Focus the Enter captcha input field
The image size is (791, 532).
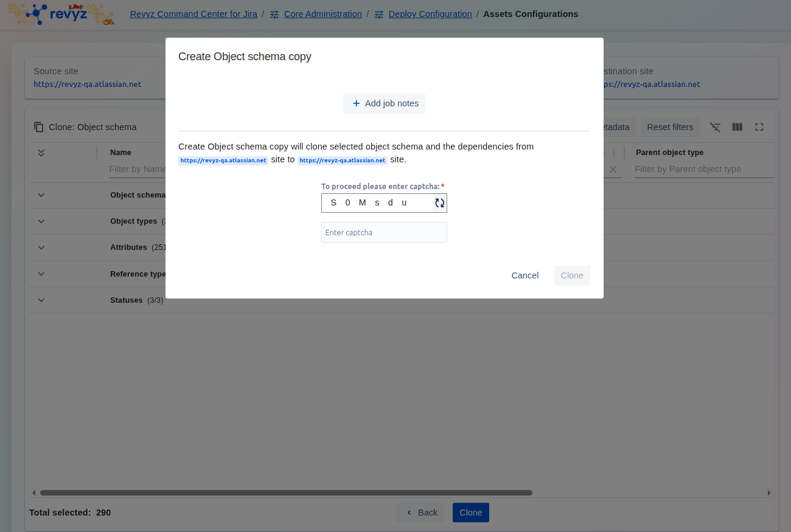click(384, 232)
